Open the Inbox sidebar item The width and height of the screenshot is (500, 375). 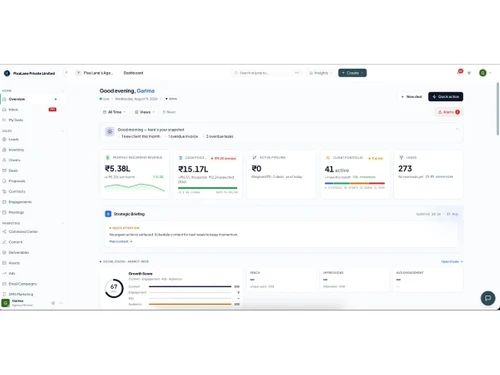tap(29, 109)
